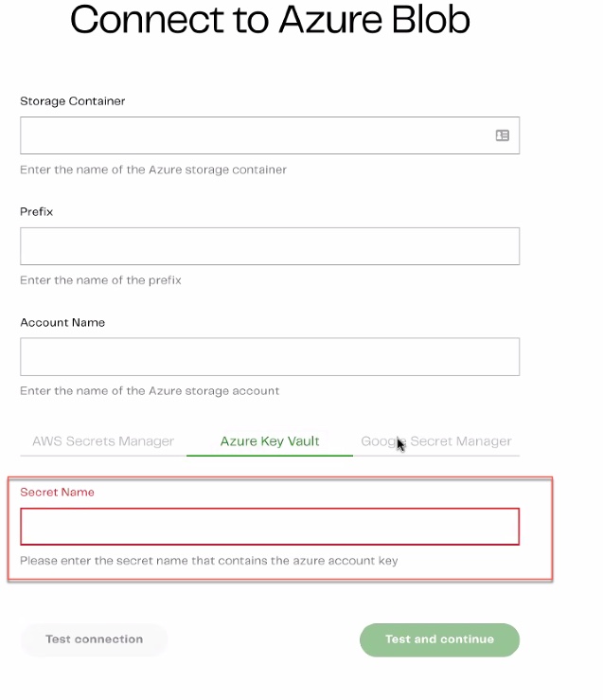Click the 'Enter the name of the prefix' hint
The height and width of the screenshot is (700, 603).
click(x=100, y=280)
